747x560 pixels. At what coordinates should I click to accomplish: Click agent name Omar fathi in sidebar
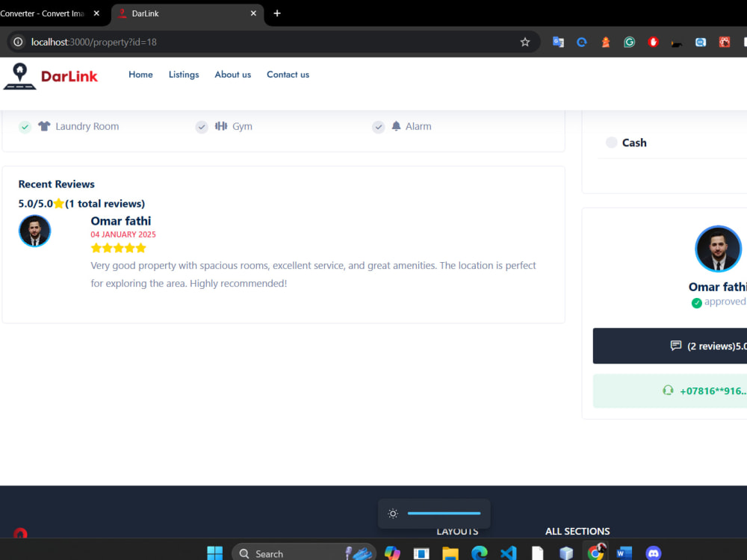click(717, 287)
